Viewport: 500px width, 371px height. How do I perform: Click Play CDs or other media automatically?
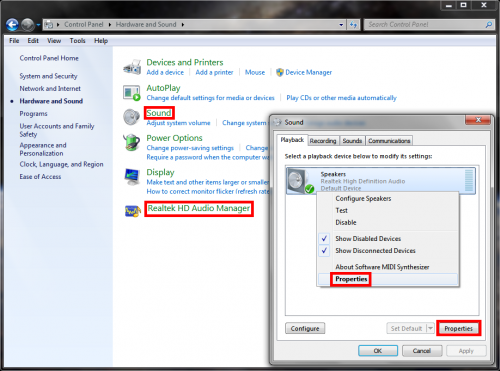pos(342,98)
